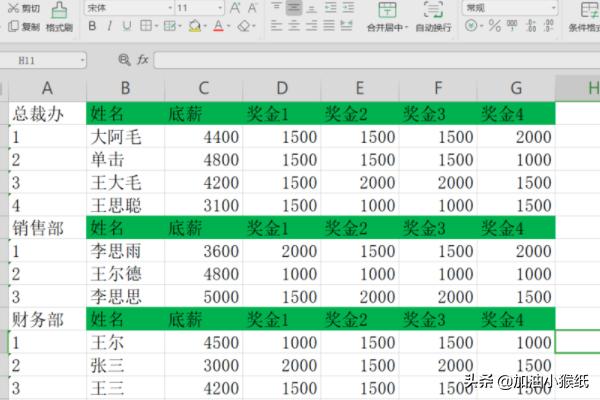Image resolution: width=600 pixels, height=400 pixels.
Task: Set middle vertical alignment
Action: [293, 8]
